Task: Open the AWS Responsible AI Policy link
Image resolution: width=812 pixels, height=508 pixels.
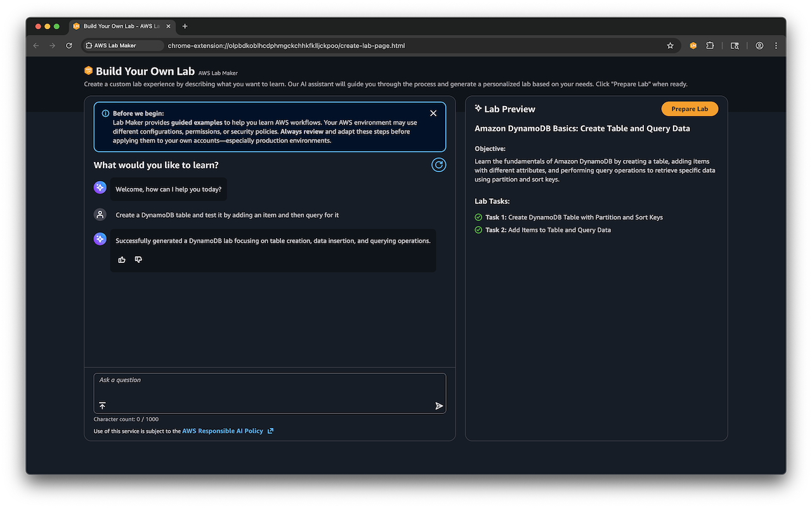Action: 223,431
